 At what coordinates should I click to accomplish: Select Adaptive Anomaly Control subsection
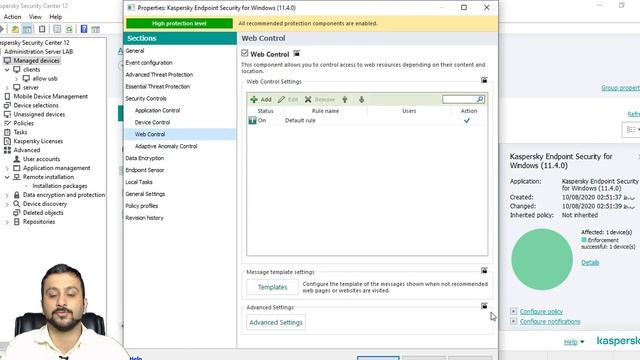pos(166,146)
